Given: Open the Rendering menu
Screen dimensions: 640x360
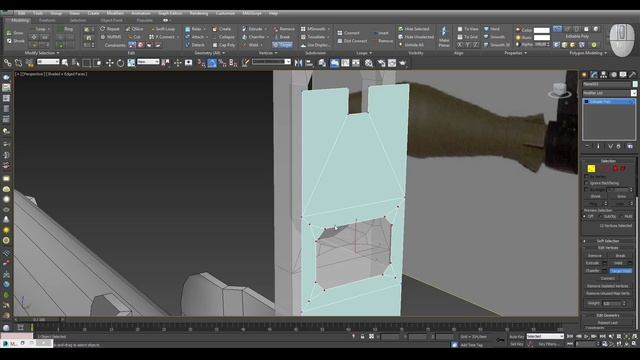Looking at the screenshot, I should point(199,13).
